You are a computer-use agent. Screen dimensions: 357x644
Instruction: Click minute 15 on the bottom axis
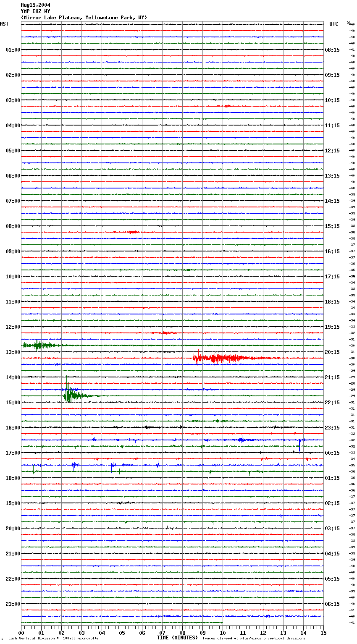tap(323, 632)
